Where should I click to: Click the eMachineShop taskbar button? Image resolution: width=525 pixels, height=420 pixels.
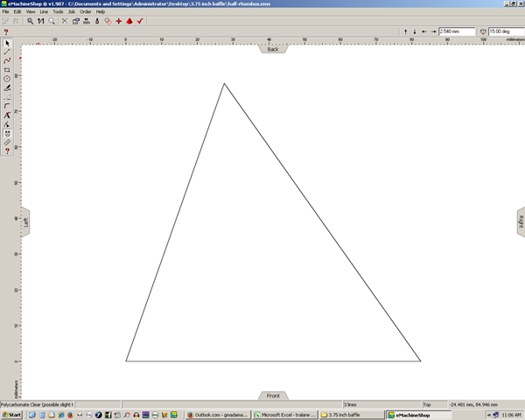[x=419, y=415]
